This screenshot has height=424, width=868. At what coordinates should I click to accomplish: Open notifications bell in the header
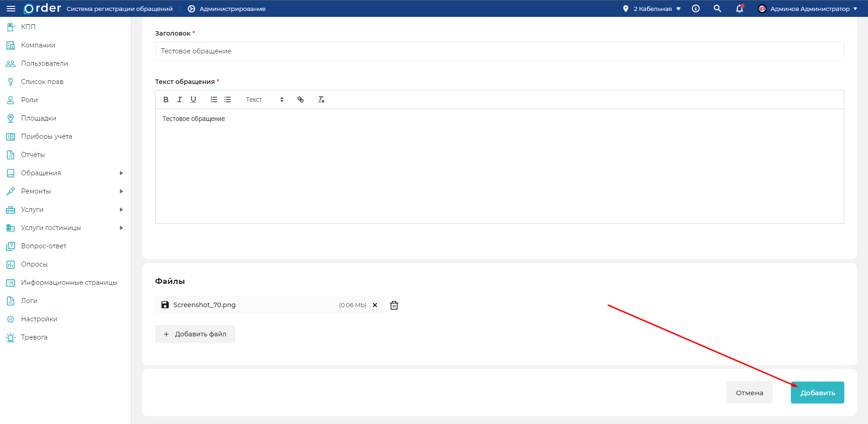[x=739, y=9]
